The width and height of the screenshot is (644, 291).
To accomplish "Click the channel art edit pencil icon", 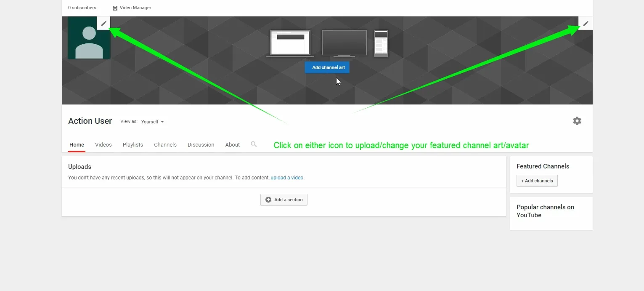I will 586,23.
